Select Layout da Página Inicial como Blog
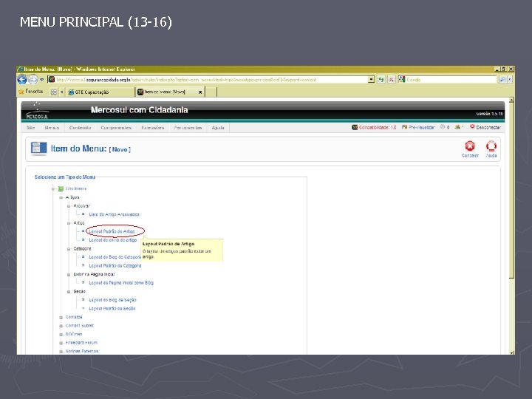The image size is (532, 399). point(120,282)
